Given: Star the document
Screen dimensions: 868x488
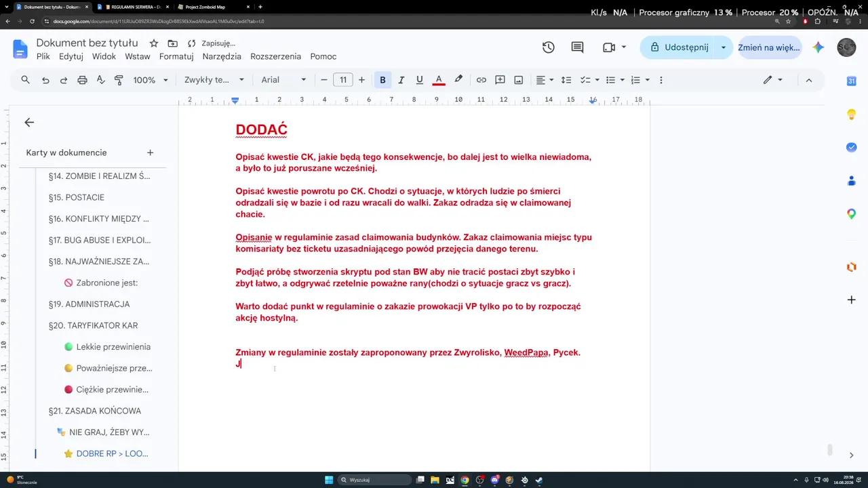Looking at the screenshot, I should point(154,43).
